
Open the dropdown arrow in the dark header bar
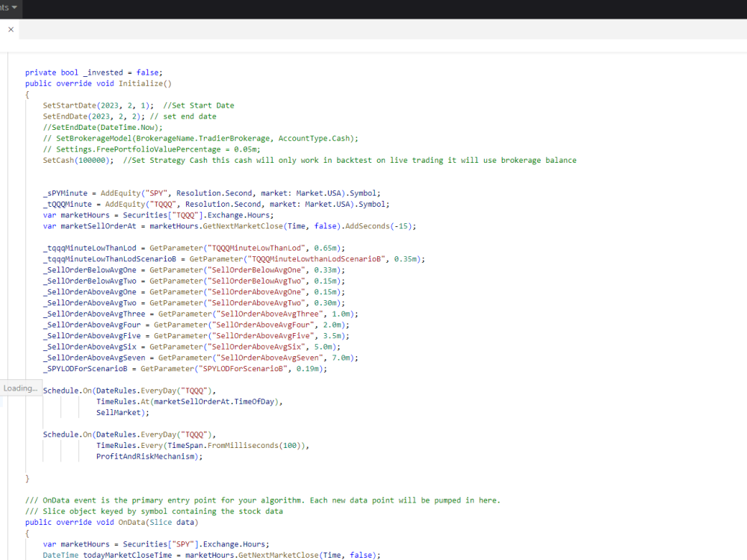14,7
